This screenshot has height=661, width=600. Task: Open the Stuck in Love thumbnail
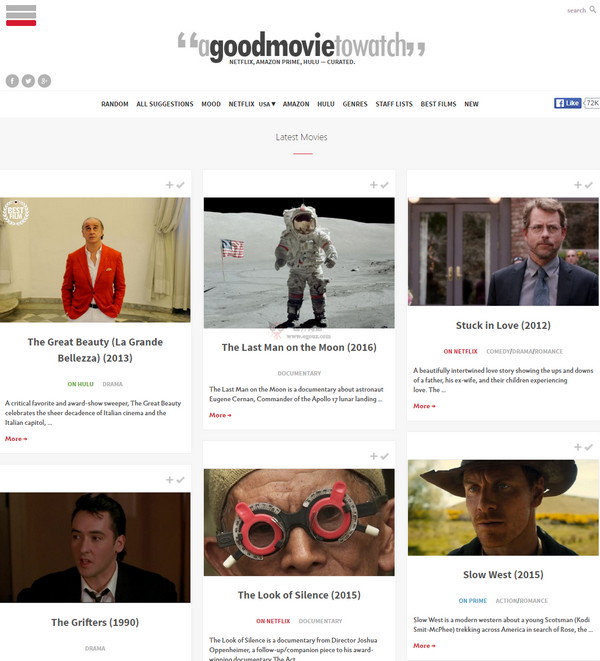click(503, 251)
